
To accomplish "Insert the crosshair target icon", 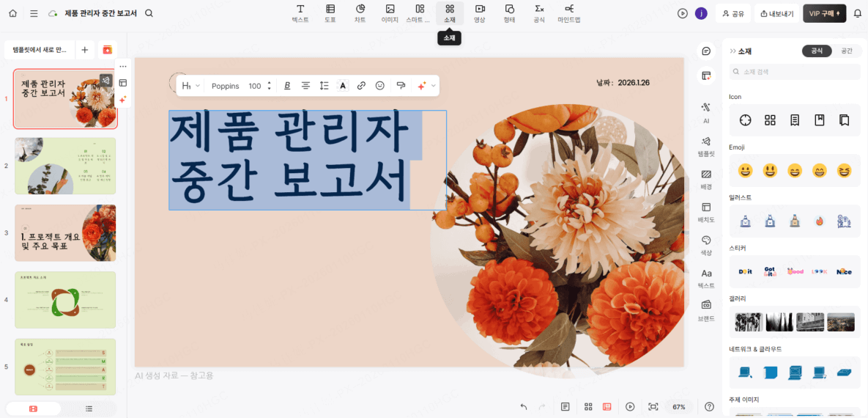I will (x=746, y=120).
